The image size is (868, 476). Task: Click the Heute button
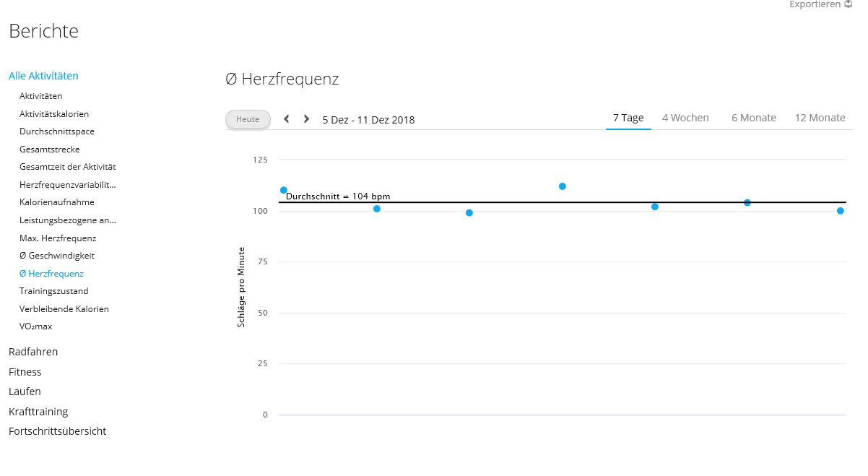pyautogui.click(x=248, y=120)
